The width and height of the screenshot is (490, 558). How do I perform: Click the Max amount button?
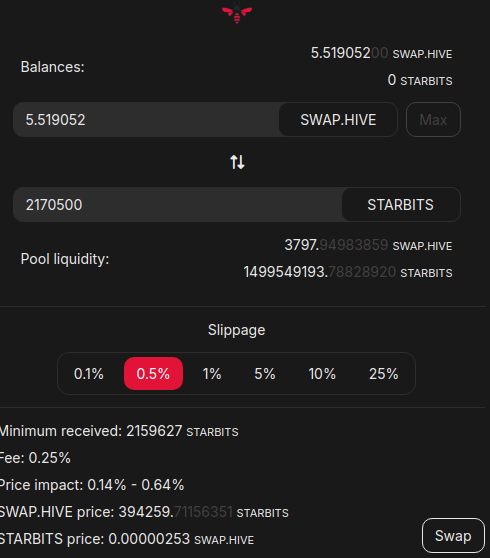coord(433,120)
